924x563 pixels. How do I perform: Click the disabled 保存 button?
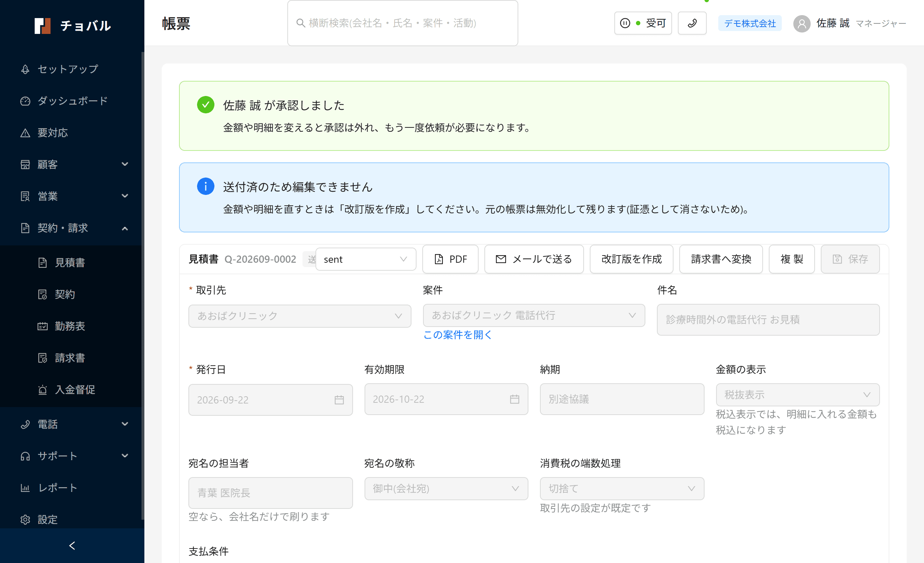tap(850, 259)
